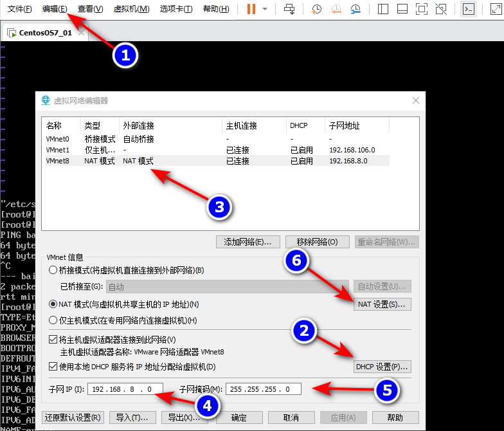The width and height of the screenshot is (504, 431).
Task: Open the power options dropdown arrow
Action: pyautogui.click(x=265, y=9)
